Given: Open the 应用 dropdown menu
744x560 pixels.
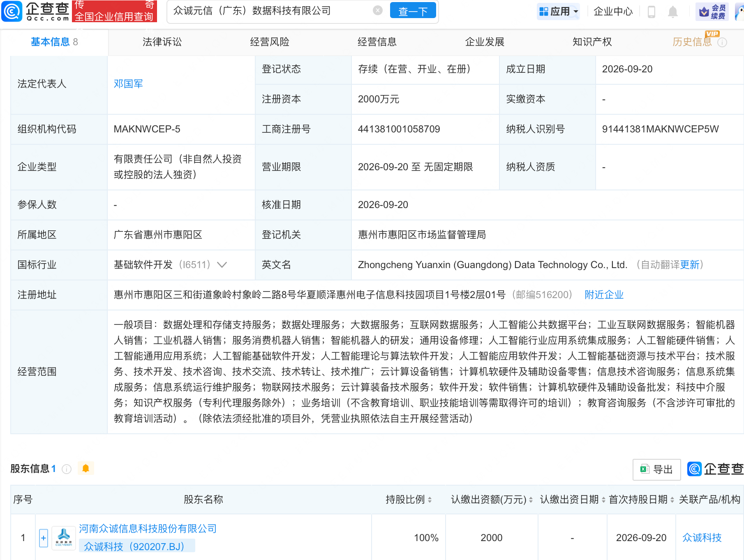Looking at the screenshot, I should [559, 12].
